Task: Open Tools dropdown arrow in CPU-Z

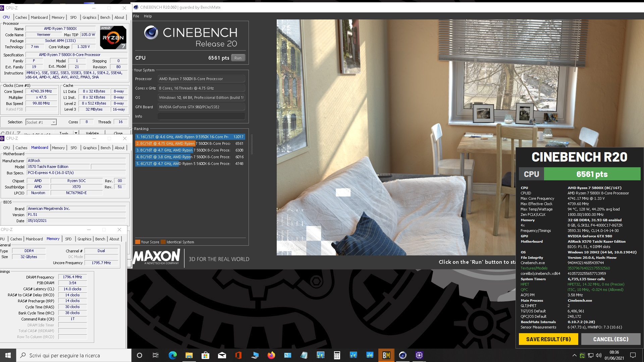Action: coord(76,133)
